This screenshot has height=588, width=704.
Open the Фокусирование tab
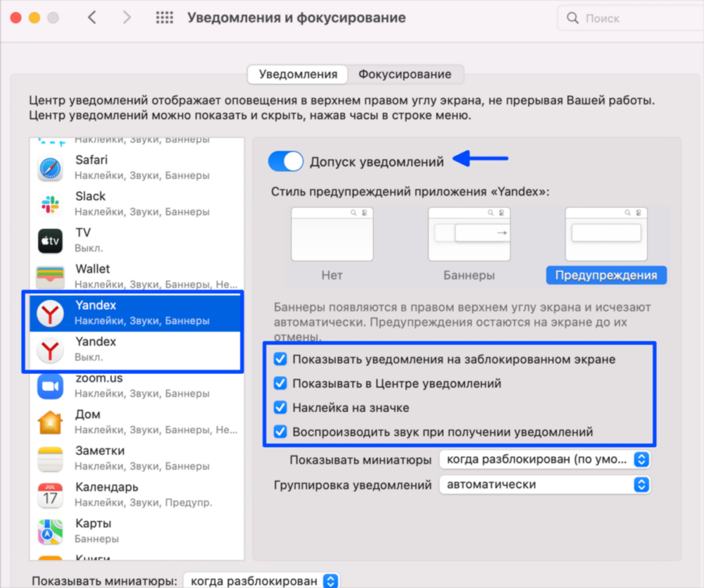[405, 74]
